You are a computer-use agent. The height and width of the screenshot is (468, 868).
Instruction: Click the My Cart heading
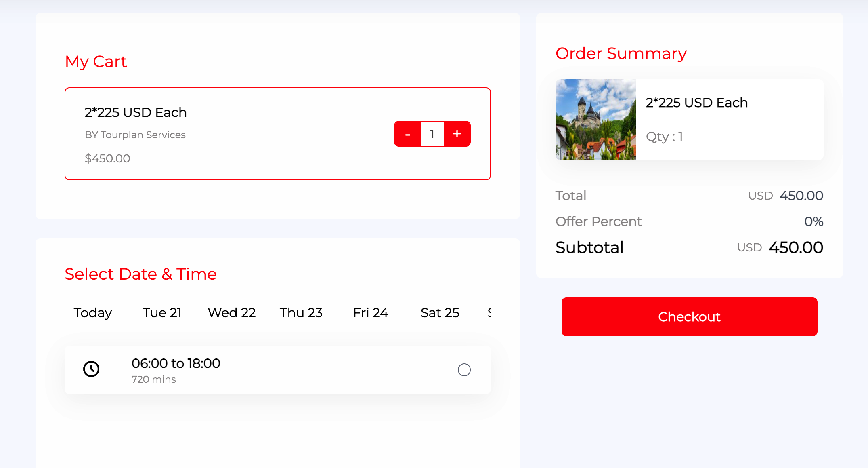(96, 61)
